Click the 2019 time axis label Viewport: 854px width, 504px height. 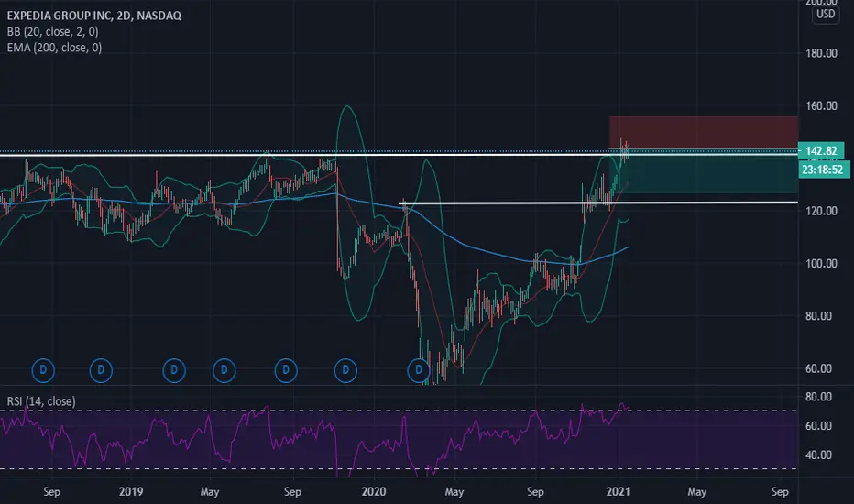(x=131, y=491)
